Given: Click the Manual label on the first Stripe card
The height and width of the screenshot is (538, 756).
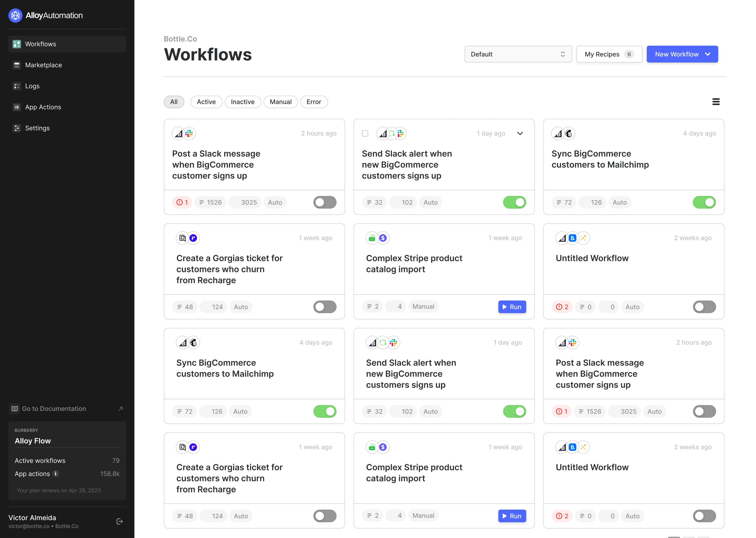Looking at the screenshot, I should (x=423, y=307).
